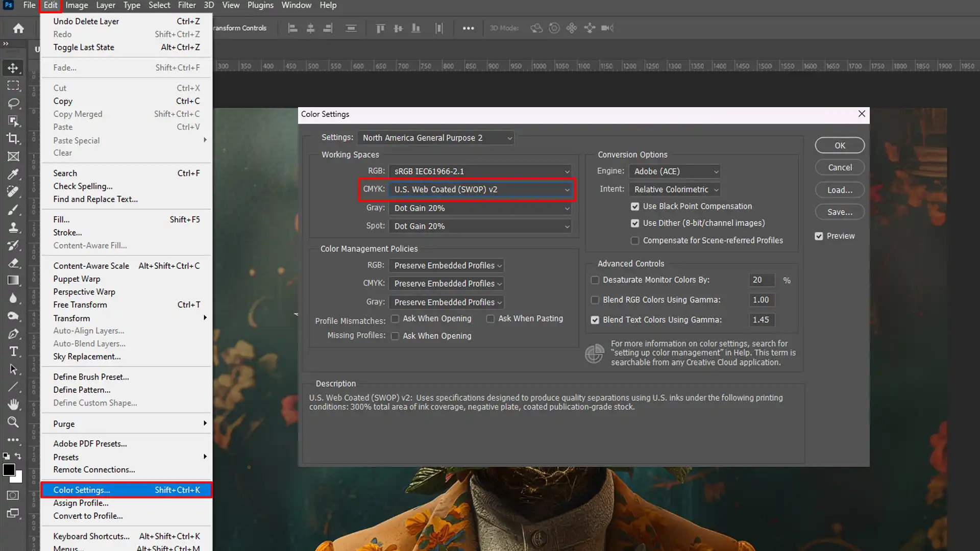Select the Object Selection tool

(x=13, y=121)
